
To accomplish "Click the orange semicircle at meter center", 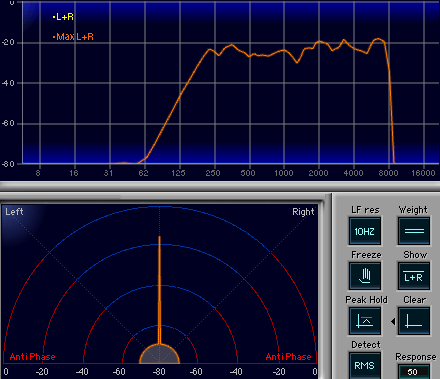I will tap(159, 354).
